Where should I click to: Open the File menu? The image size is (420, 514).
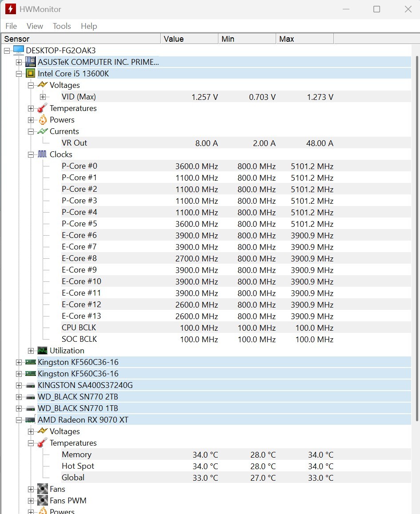pos(11,26)
